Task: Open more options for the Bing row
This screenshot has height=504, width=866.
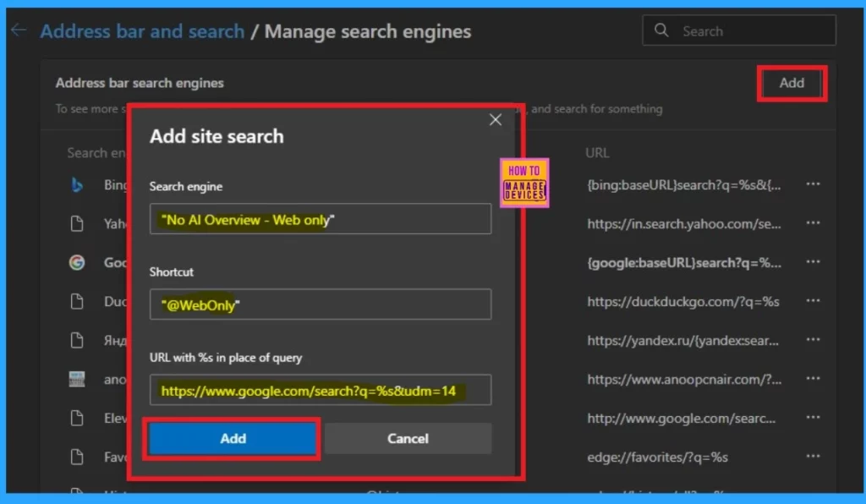Action: click(x=813, y=184)
